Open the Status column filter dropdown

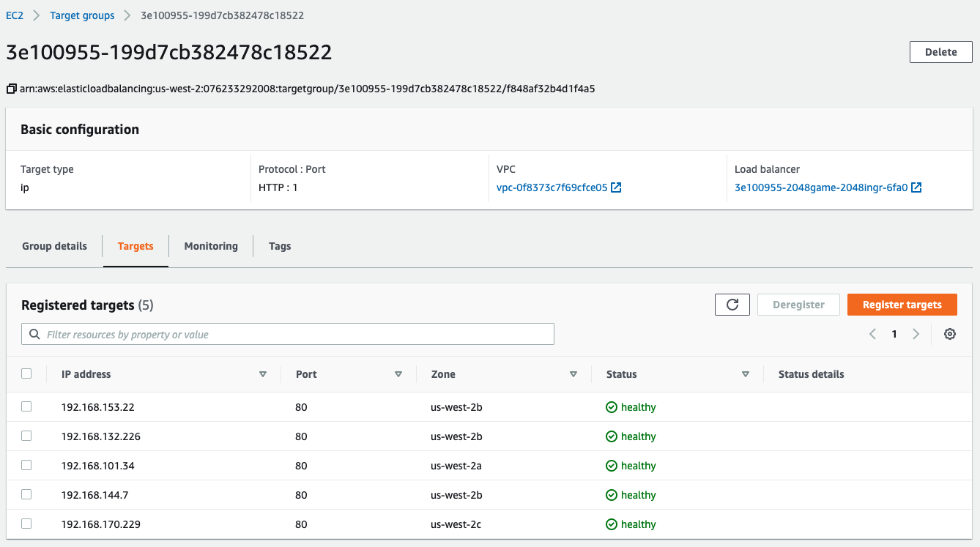(746, 373)
